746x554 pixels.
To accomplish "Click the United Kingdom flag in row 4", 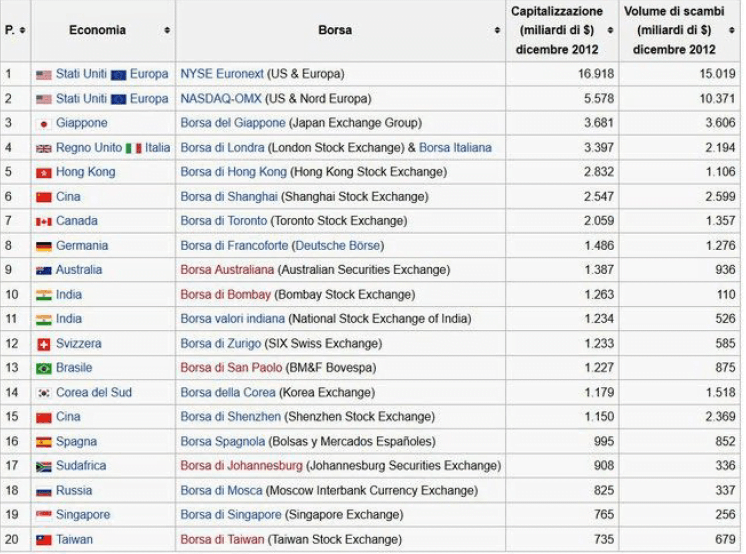I will click(x=44, y=148).
